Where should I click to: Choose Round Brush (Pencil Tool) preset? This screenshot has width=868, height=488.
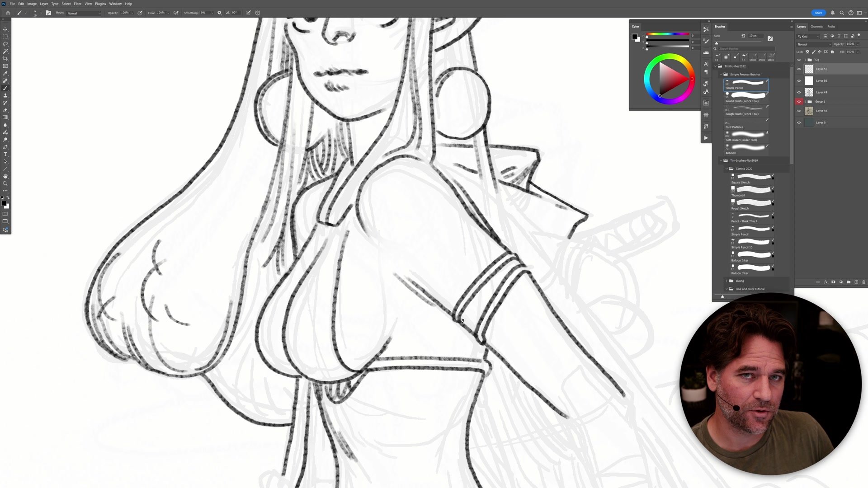pyautogui.click(x=746, y=97)
